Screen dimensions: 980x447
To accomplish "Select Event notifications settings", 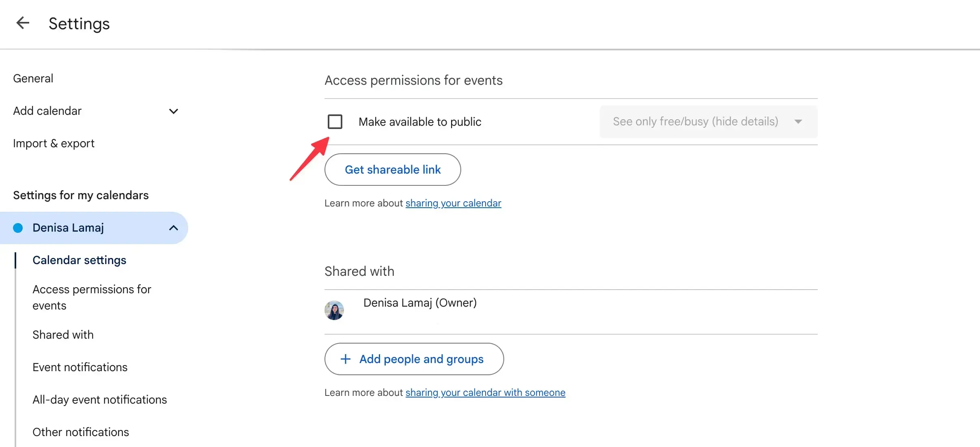I will pos(80,367).
